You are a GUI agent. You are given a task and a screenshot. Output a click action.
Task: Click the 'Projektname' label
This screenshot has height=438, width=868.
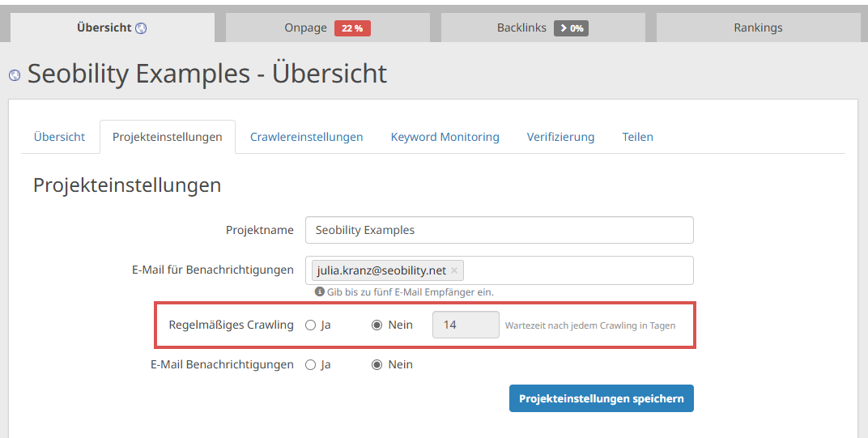[260, 230]
